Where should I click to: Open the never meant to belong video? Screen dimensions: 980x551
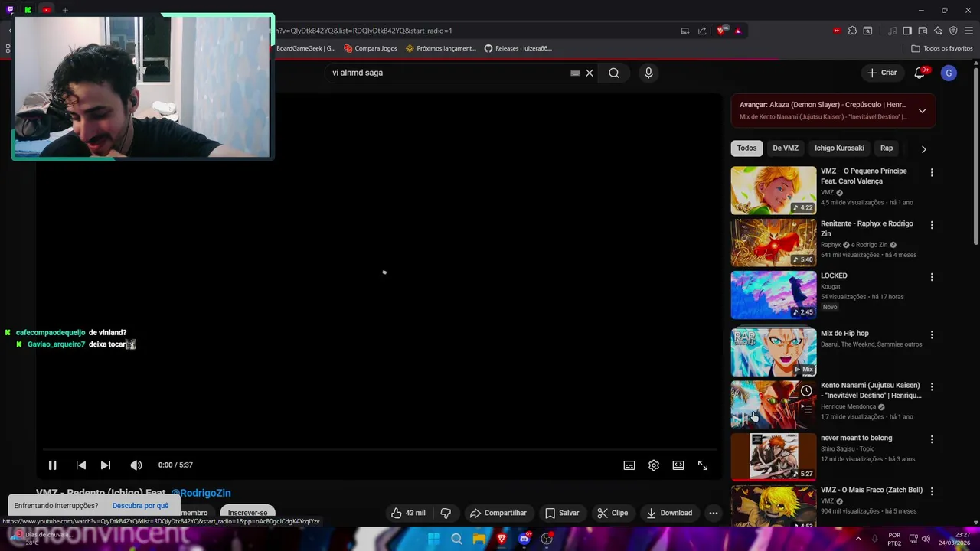pos(773,457)
